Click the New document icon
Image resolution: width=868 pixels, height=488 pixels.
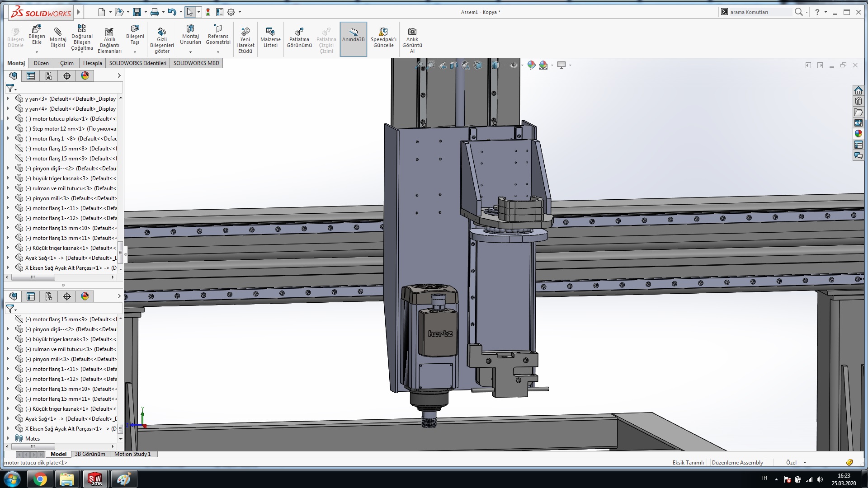click(x=102, y=12)
